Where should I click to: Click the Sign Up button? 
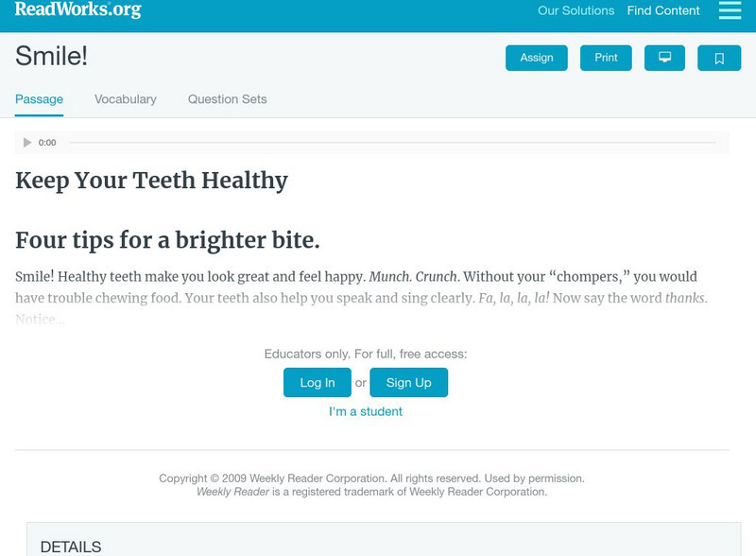pos(408,383)
